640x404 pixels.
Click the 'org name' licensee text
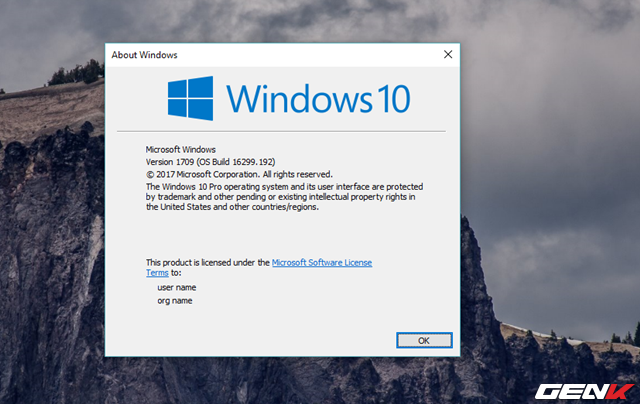click(175, 300)
